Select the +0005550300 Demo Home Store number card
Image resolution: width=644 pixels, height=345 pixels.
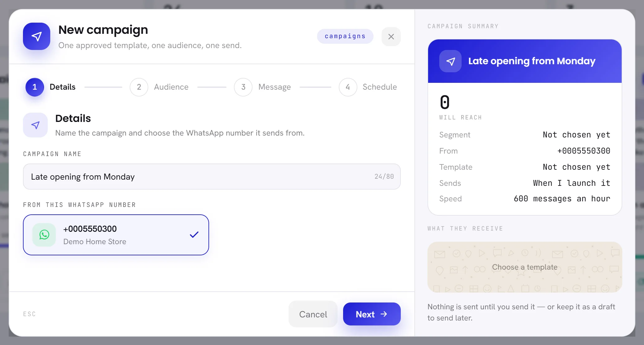[x=116, y=235]
